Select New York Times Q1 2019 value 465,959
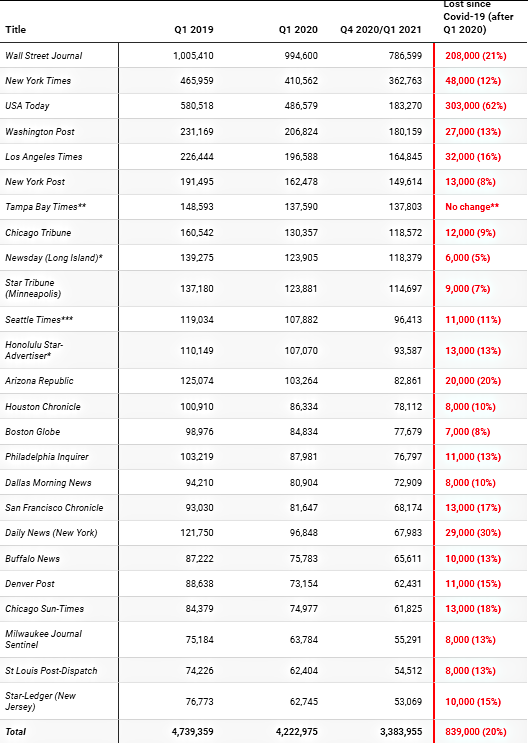 pos(197,81)
